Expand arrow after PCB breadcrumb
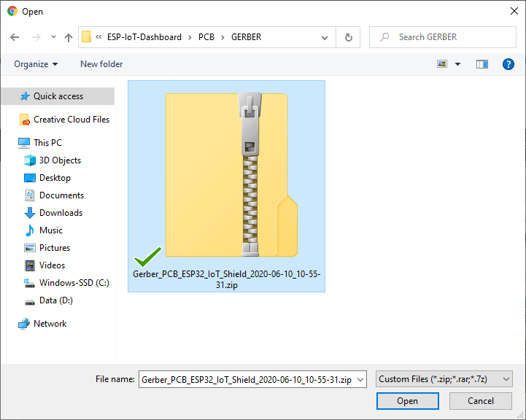 tap(223, 37)
